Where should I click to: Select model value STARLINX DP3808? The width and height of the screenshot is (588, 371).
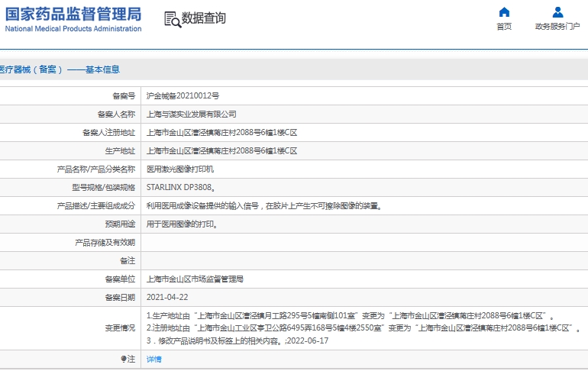(181, 187)
